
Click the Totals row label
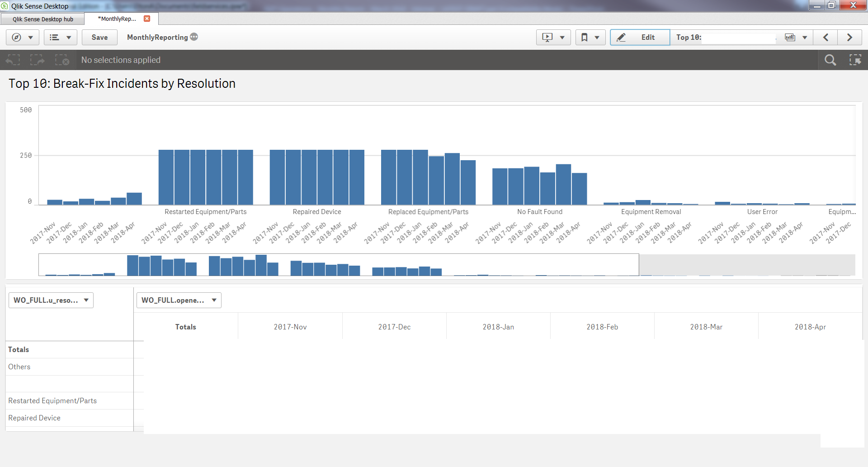click(x=19, y=350)
